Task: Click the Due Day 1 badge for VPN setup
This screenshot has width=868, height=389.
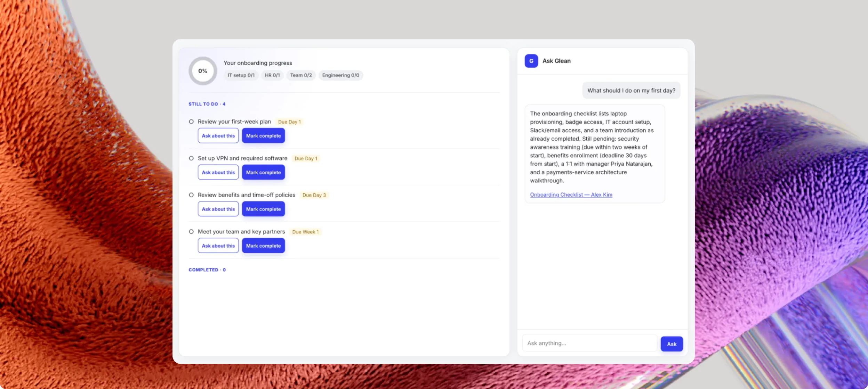Action: pos(306,159)
